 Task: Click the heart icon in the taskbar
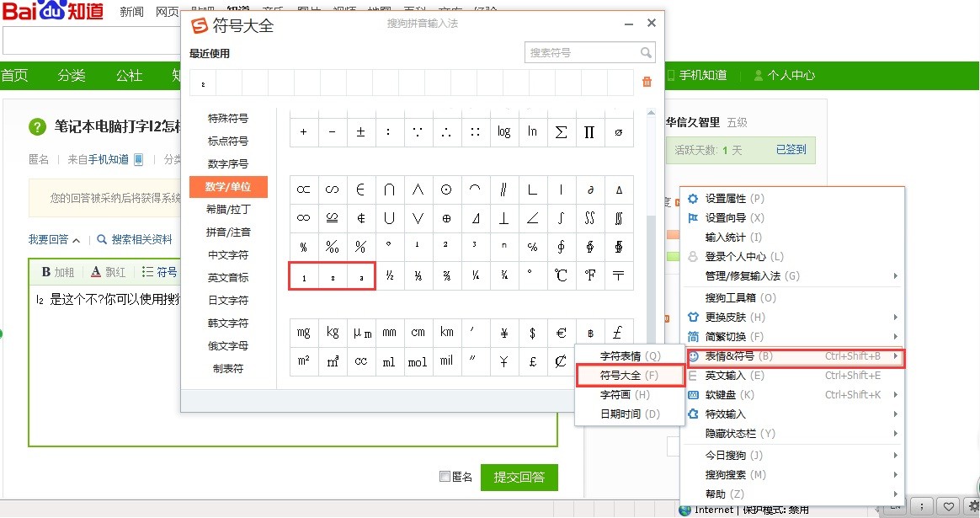pyautogui.click(x=948, y=507)
